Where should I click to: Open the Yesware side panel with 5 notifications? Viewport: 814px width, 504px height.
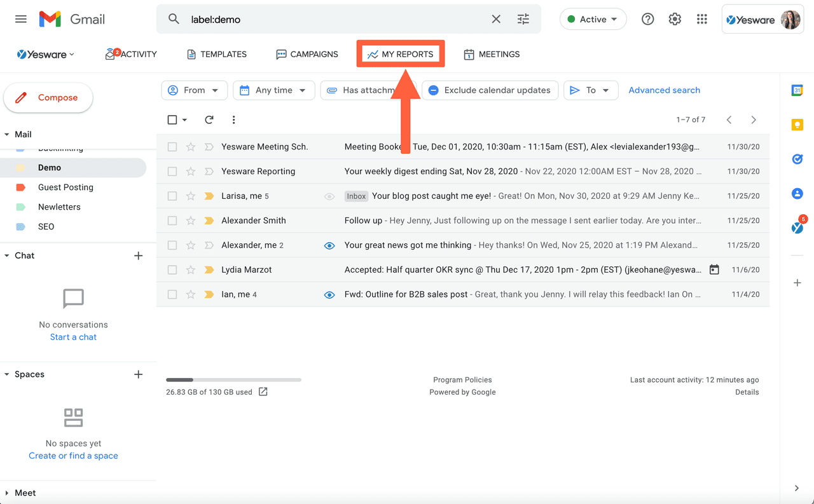click(797, 227)
